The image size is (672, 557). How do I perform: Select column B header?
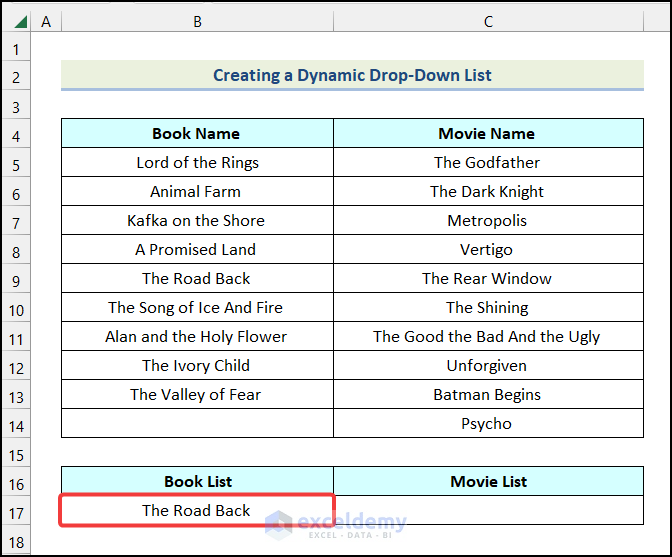(x=197, y=21)
